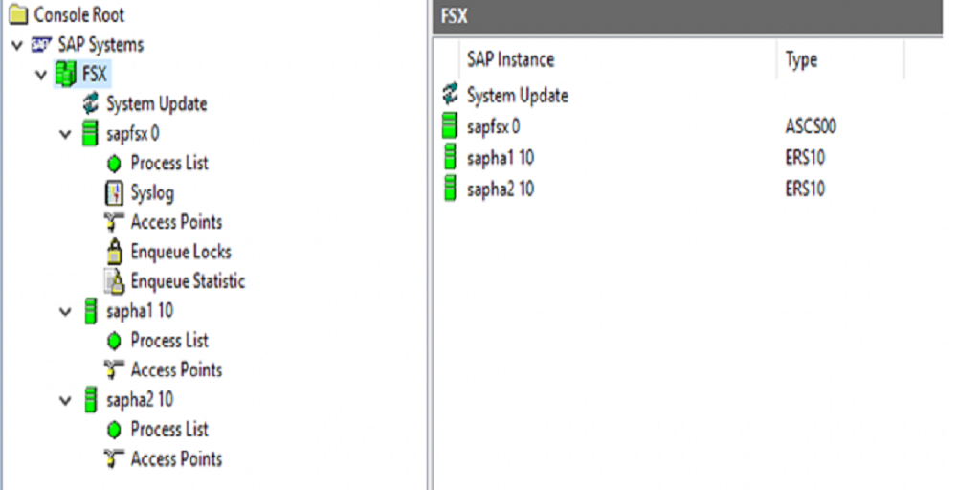Select the FSX label in the tree
This screenshot has width=980, height=490.
tap(95, 75)
